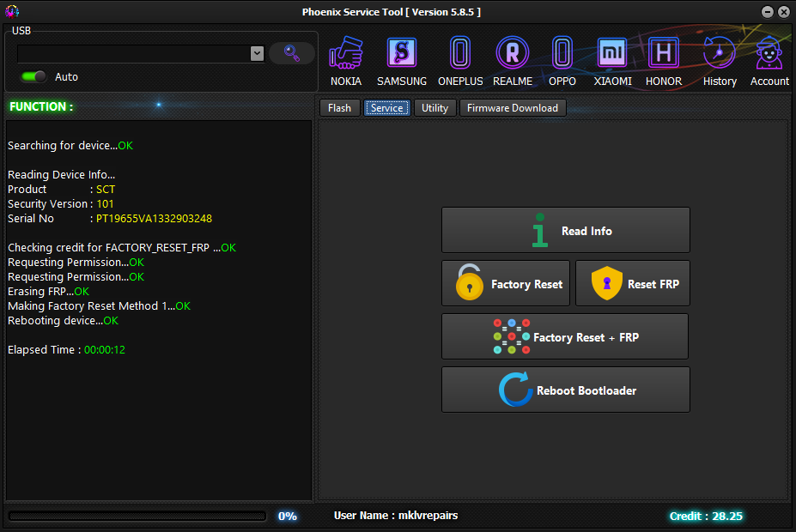Click the Reset FRP button

click(633, 283)
